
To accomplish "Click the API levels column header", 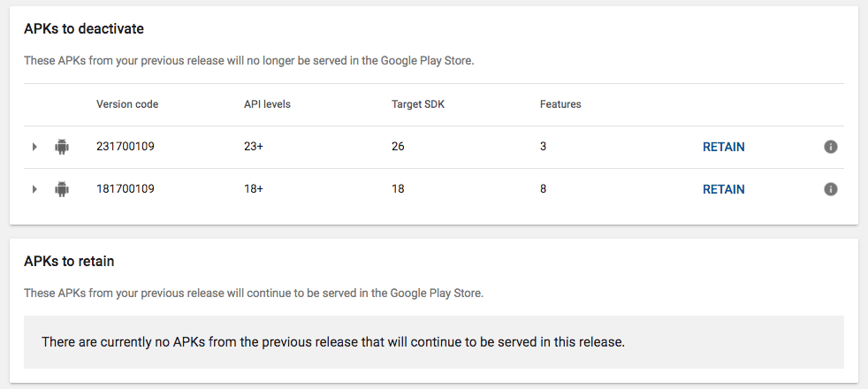I will pos(267,104).
